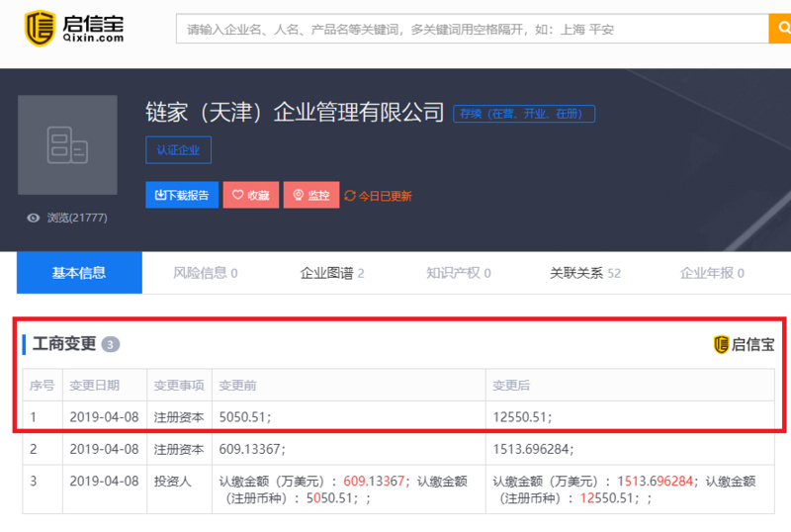
Task: Click the 下载报告 button
Action: [182, 195]
